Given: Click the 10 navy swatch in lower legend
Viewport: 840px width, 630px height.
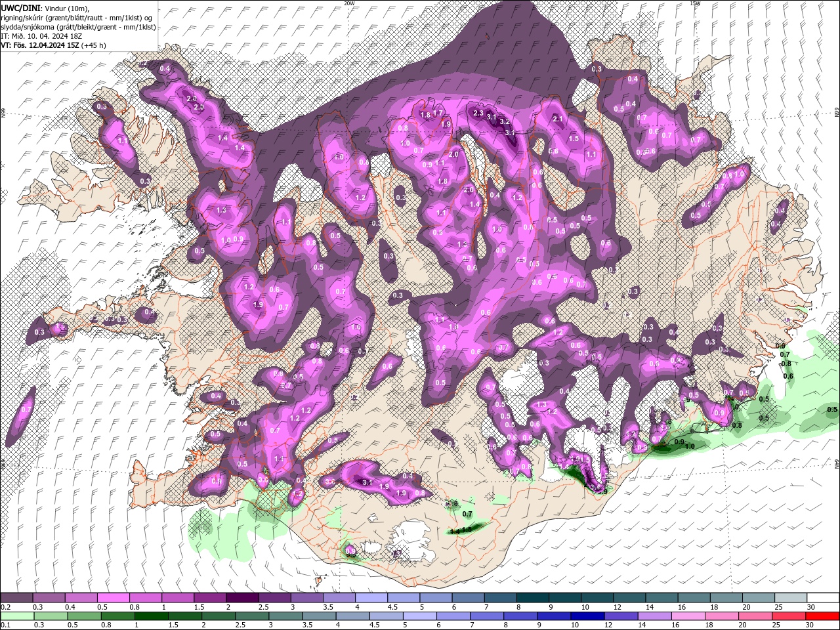Looking at the screenshot, I should [x=586, y=616].
